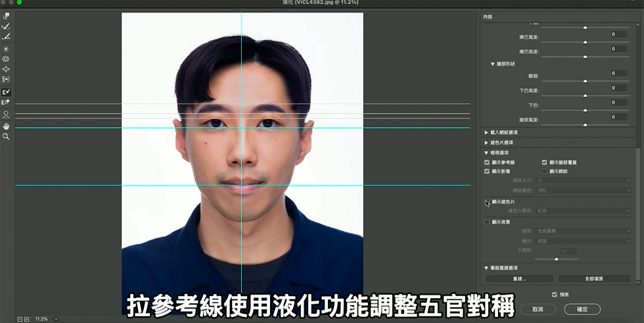
Task: Click the 下巴高度 slider handle
Action: click(585, 96)
